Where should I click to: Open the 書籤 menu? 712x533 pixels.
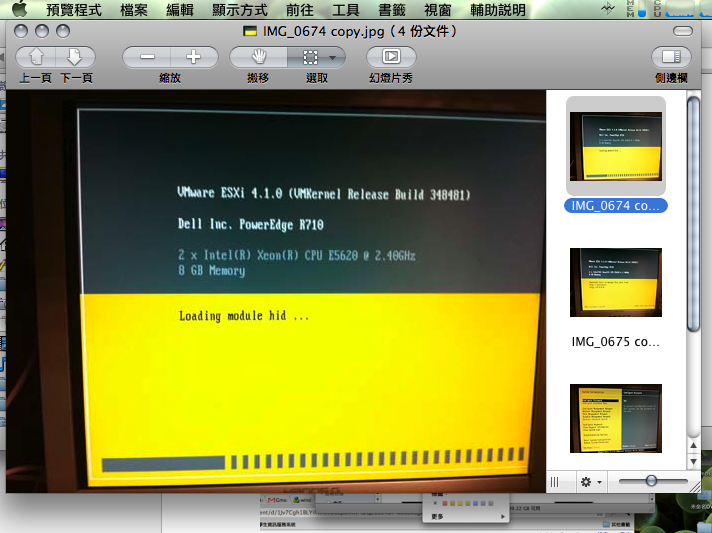point(392,10)
